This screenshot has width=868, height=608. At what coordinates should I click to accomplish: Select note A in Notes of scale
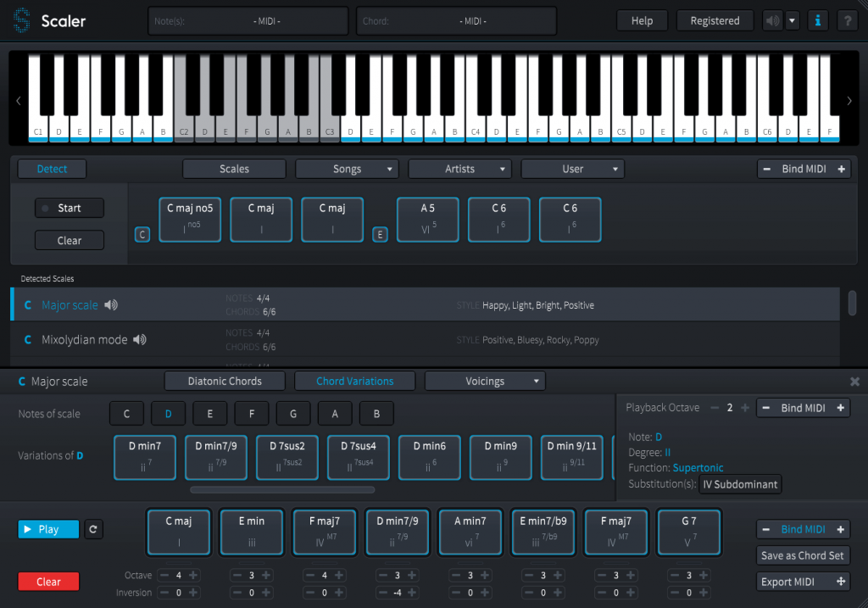click(x=335, y=414)
